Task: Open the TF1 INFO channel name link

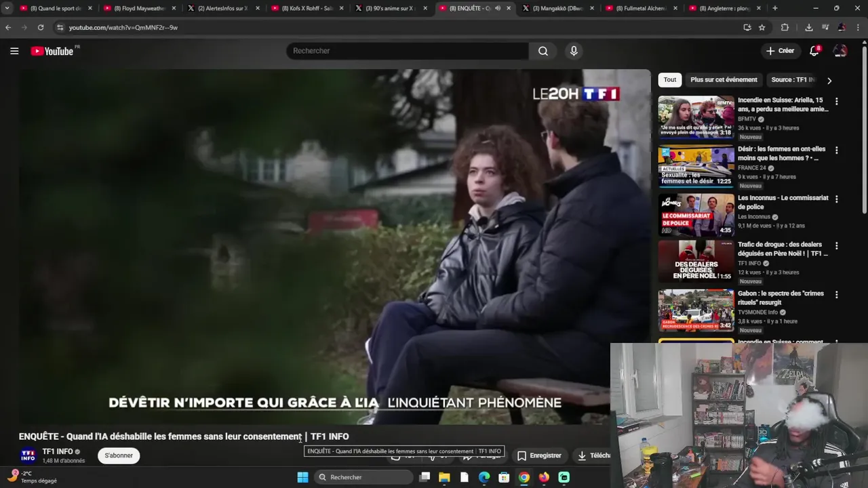Action: 58,451
